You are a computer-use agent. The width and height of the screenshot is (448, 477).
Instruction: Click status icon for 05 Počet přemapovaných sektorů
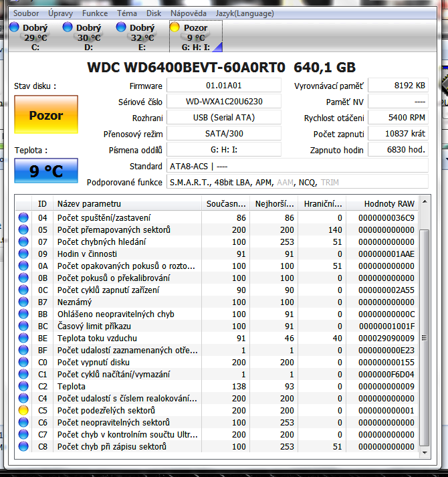23,229
